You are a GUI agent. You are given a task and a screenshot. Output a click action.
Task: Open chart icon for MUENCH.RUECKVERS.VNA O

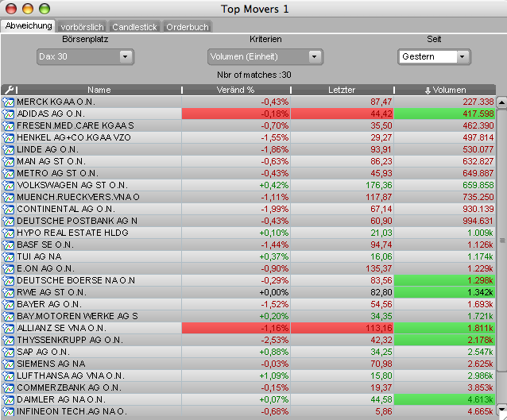tap(9, 198)
